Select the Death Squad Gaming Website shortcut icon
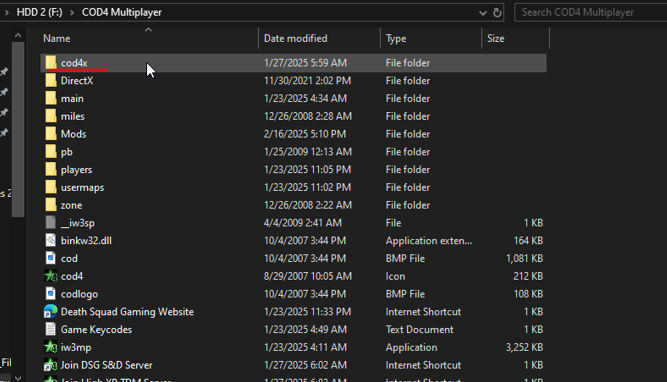Viewport: 667px width, 382px height. click(51, 312)
